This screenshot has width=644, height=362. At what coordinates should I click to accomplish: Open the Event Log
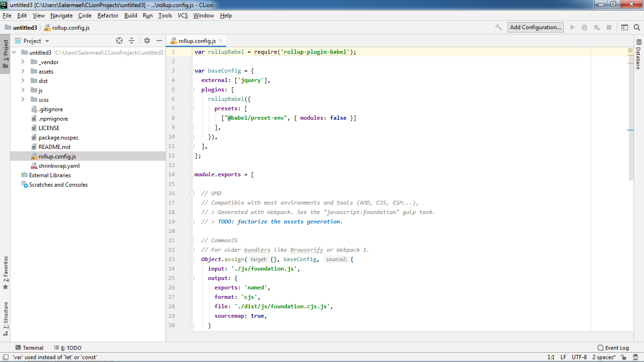[x=613, y=348]
